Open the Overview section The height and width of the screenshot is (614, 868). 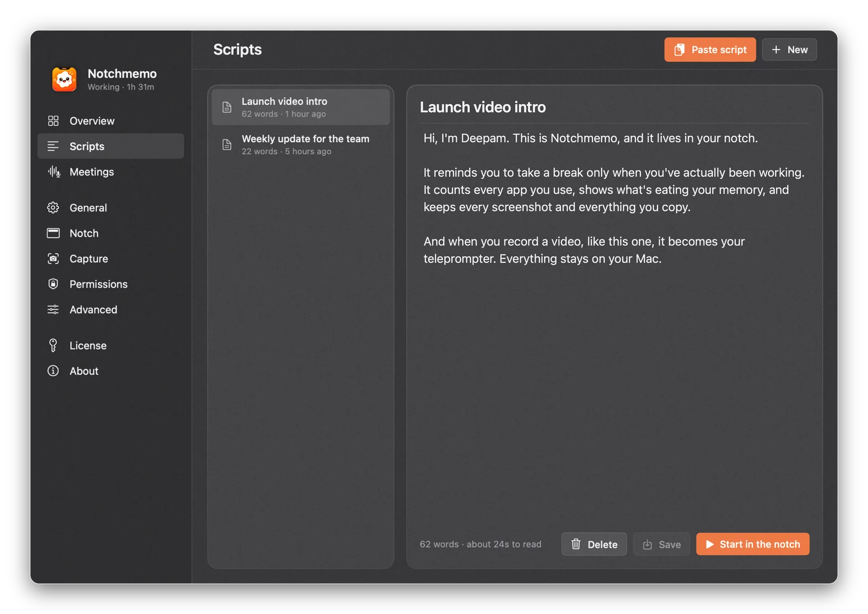pyautogui.click(x=111, y=121)
